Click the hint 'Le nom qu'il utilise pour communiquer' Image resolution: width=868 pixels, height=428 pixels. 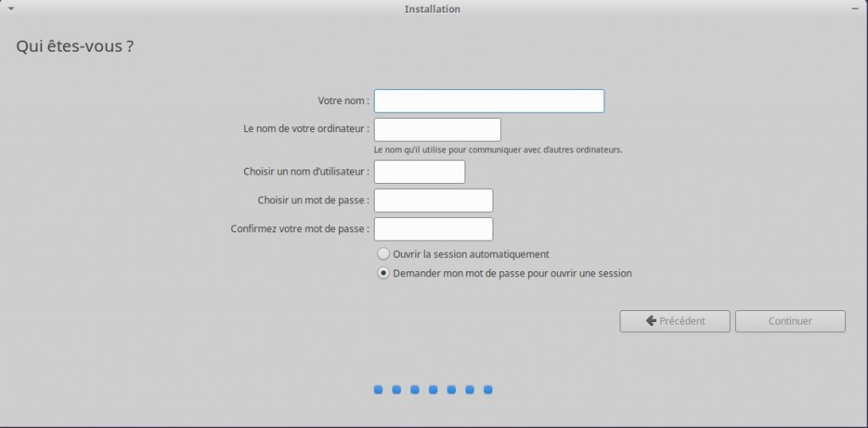coord(498,149)
